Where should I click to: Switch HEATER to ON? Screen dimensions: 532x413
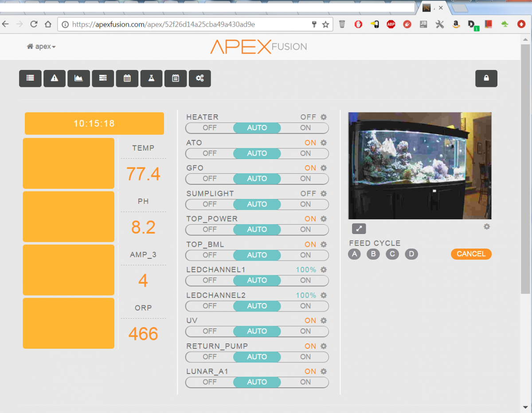tap(305, 128)
